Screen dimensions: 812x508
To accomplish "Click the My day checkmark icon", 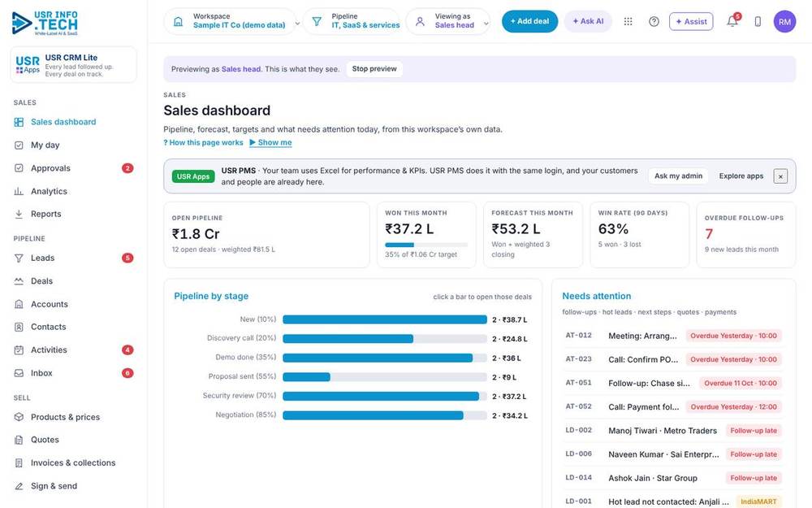I will pyautogui.click(x=19, y=145).
